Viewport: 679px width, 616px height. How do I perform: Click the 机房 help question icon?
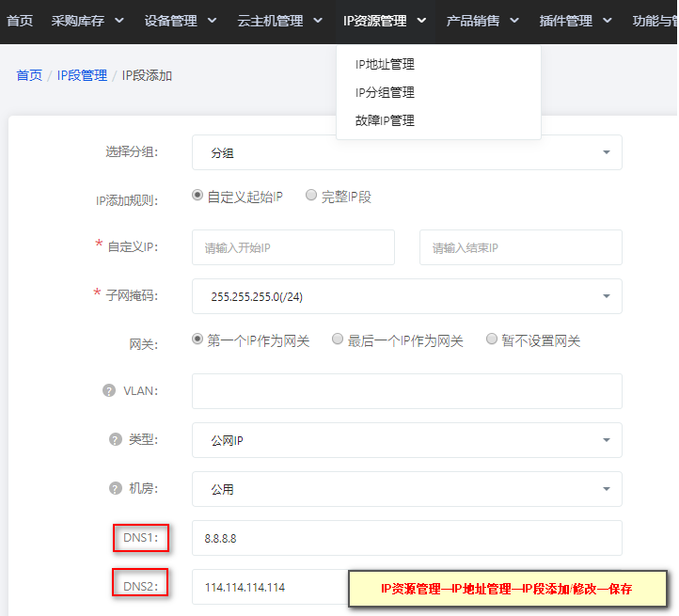click(115, 489)
